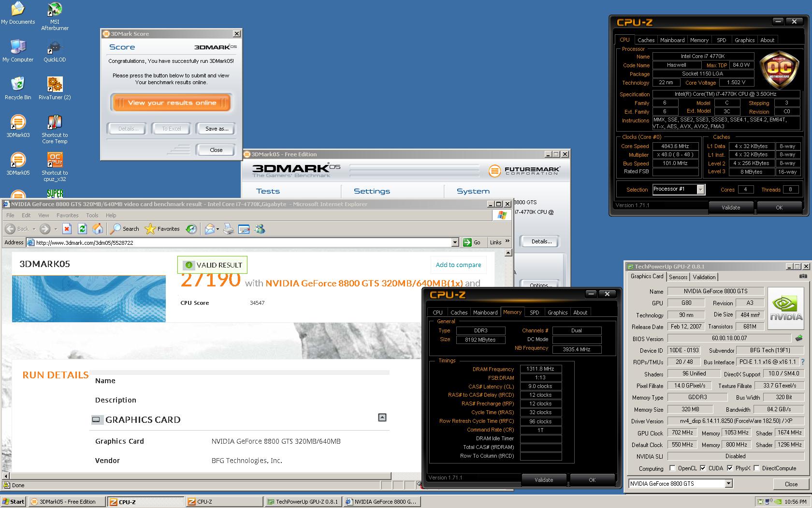The image size is (812, 508).
Task: Open the IE File menu
Action: tap(10, 215)
